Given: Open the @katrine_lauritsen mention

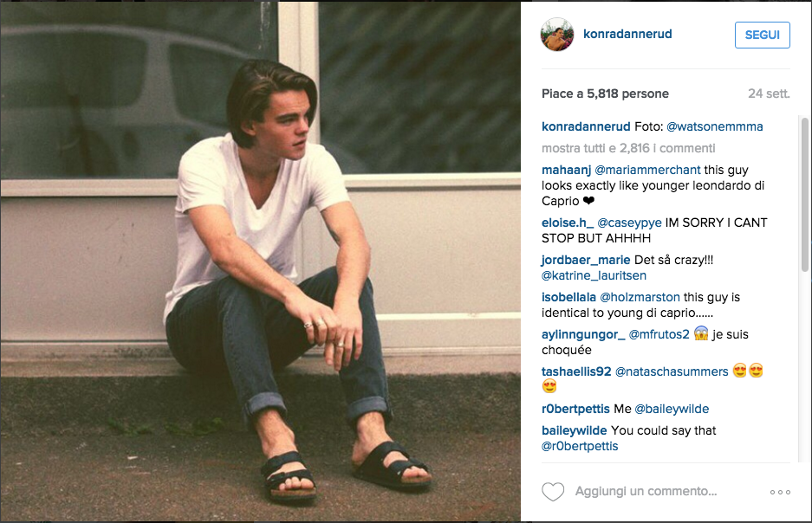Looking at the screenshot, I should point(594,275).
